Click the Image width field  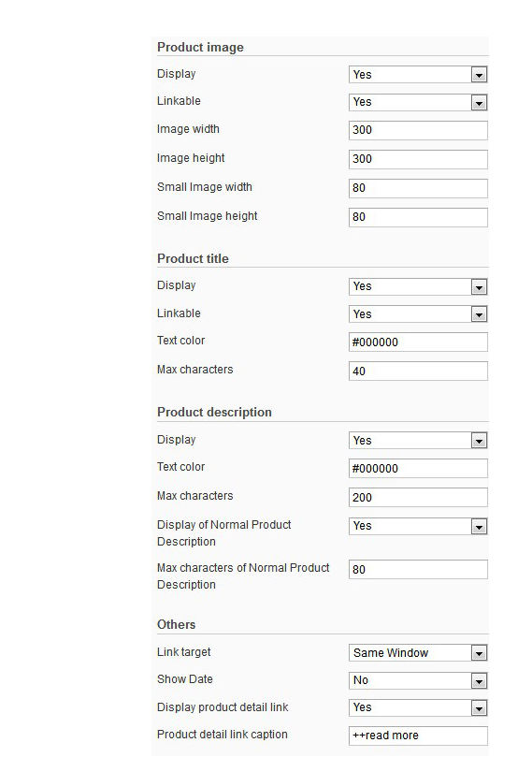coord(418,130)
